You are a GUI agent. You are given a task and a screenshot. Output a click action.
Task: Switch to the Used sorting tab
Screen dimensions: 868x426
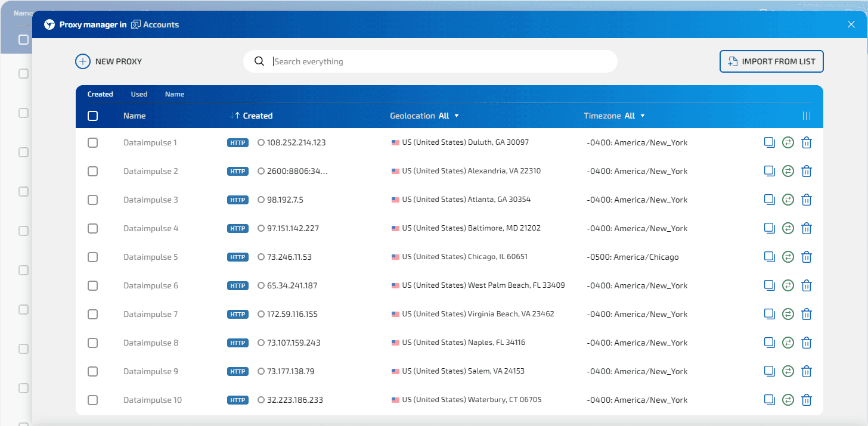click(139, 94)
